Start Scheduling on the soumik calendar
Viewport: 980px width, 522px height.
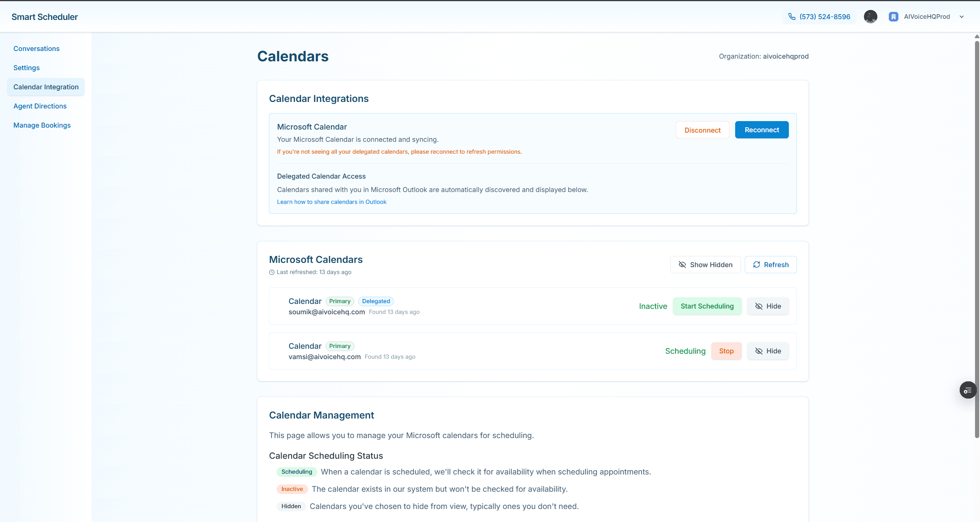707,306
